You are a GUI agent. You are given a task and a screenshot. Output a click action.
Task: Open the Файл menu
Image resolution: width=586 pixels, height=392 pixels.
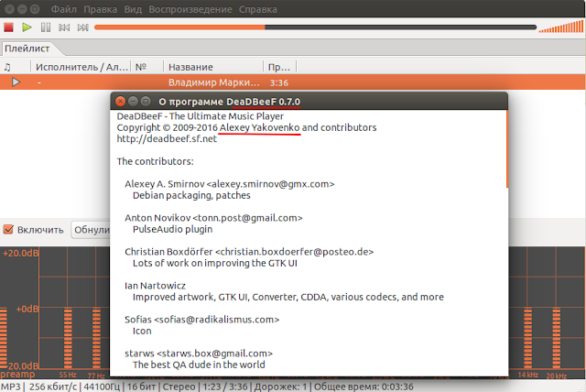(63, 9)
